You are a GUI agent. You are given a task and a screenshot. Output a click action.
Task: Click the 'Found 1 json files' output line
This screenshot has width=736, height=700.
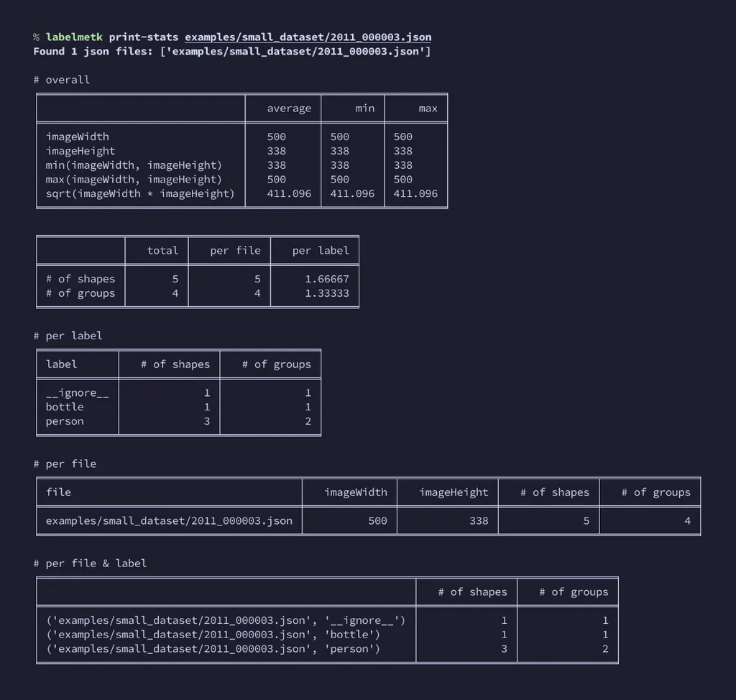pyautogui.click(x=231, y=51)
